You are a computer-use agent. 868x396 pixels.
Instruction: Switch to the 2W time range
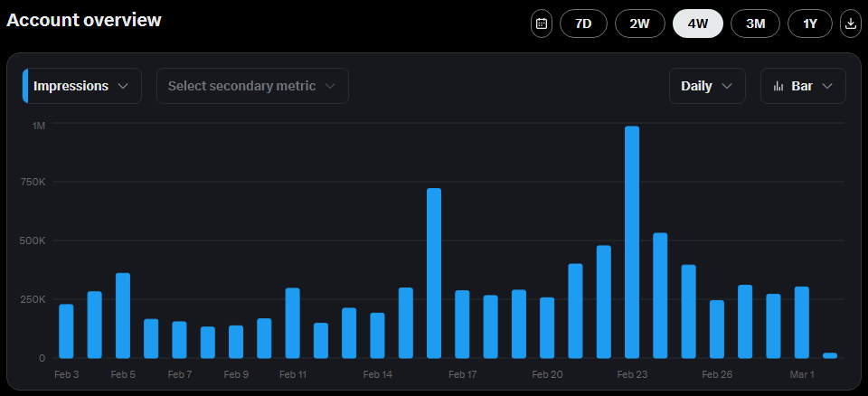pos(640,24)
